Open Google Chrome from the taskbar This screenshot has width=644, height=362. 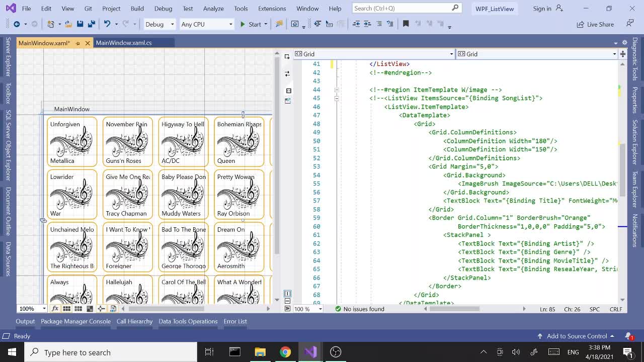(285, 352)
